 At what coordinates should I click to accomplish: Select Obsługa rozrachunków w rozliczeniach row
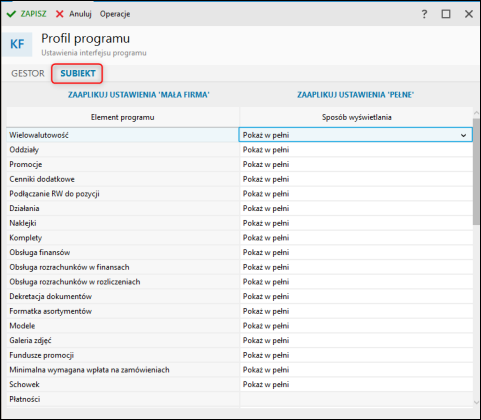(123, 282)
